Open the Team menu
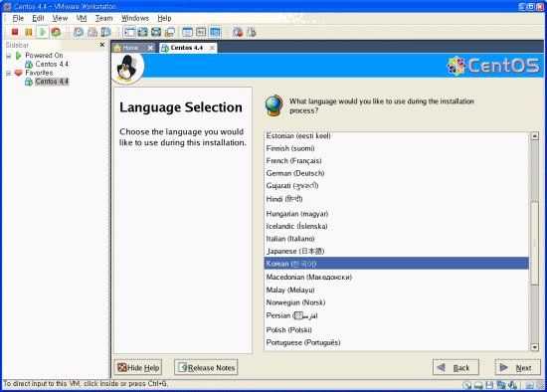 pyautogui.click(x=104, y=18)
